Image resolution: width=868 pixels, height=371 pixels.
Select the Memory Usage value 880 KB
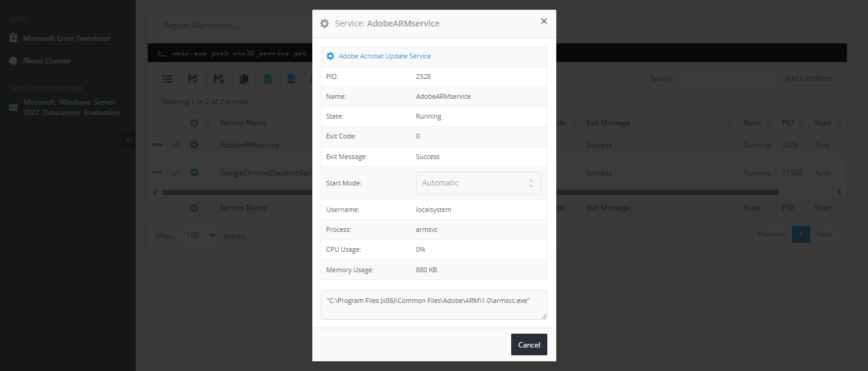tap(426, 270)
